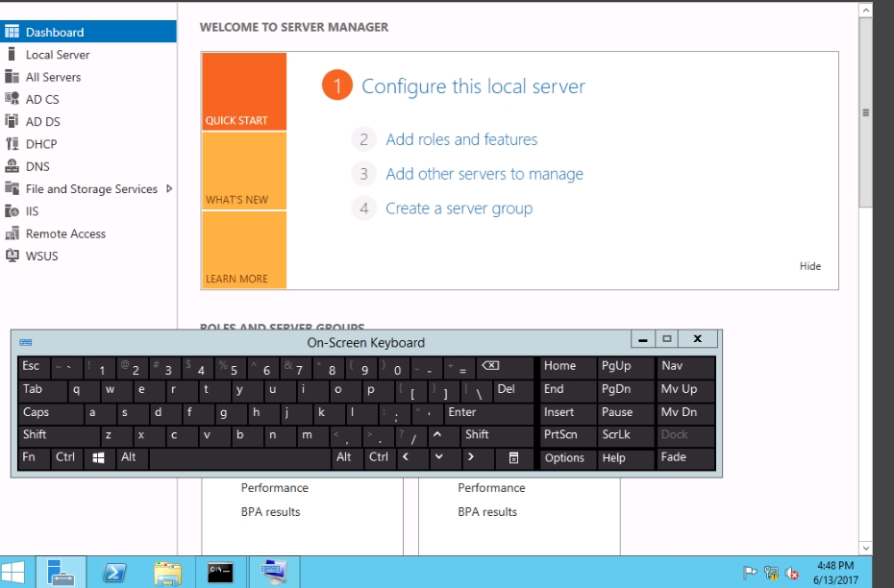Click the context menu key on keyboard
The width and height of the screenshot is (894, 588).
pos(513,458)
